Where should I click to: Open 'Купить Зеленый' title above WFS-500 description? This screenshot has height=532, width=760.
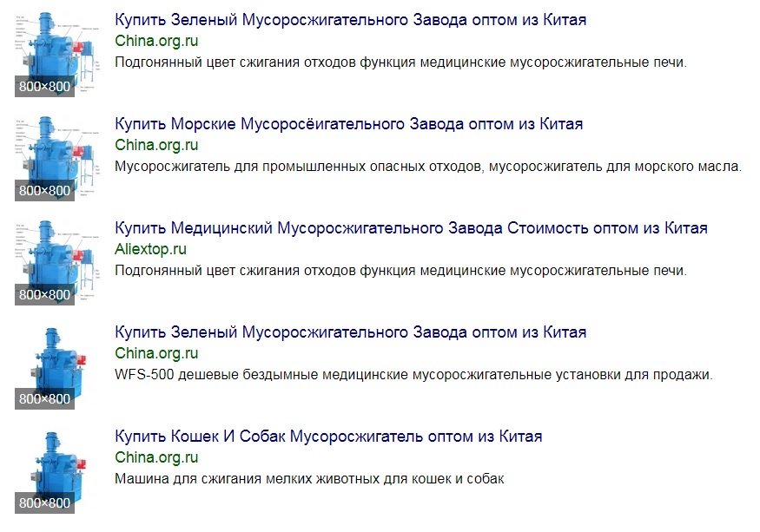click(x=350, y=332)
